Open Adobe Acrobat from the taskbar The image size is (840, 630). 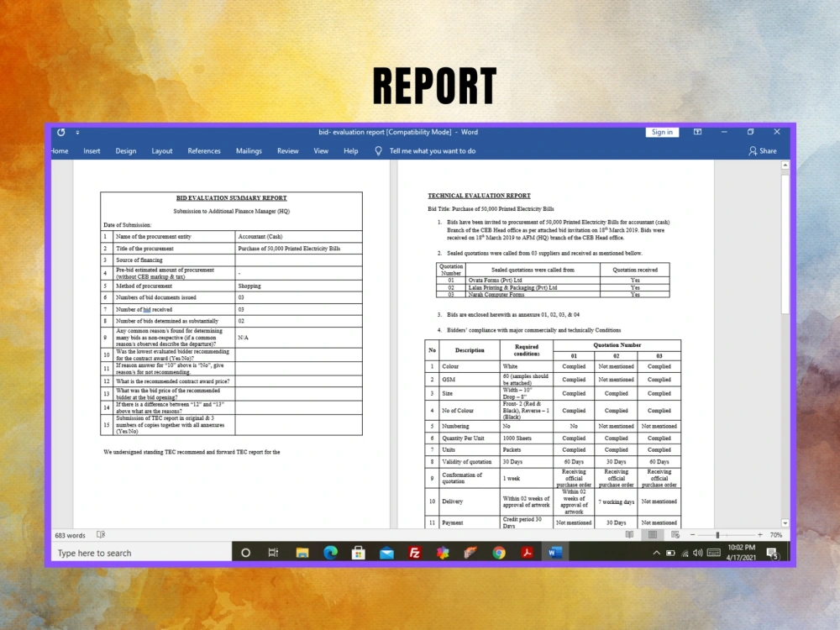point(528,553)
